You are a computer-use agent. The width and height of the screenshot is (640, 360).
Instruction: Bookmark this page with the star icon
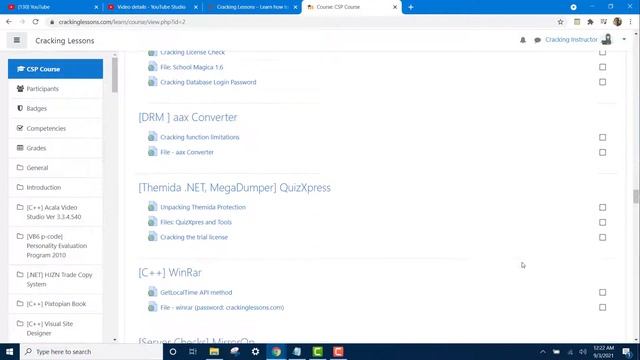[x=560, y=22]
